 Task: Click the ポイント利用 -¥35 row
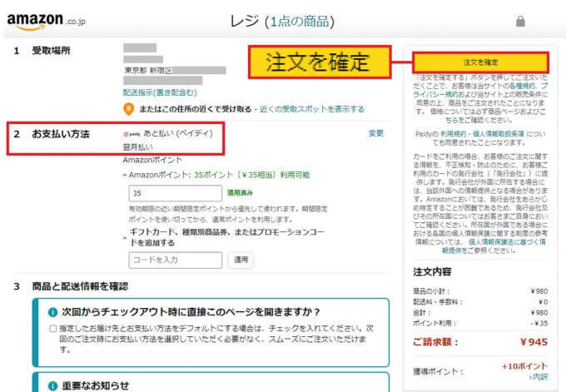[480, 323]
